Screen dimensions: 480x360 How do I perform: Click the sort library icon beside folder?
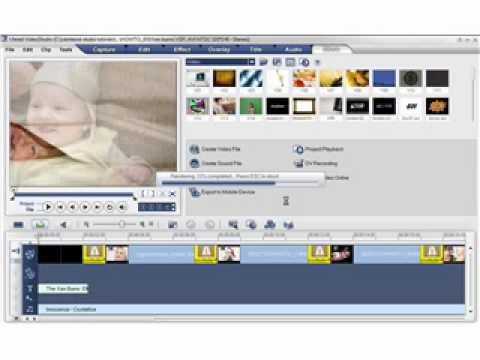point(277,62)
